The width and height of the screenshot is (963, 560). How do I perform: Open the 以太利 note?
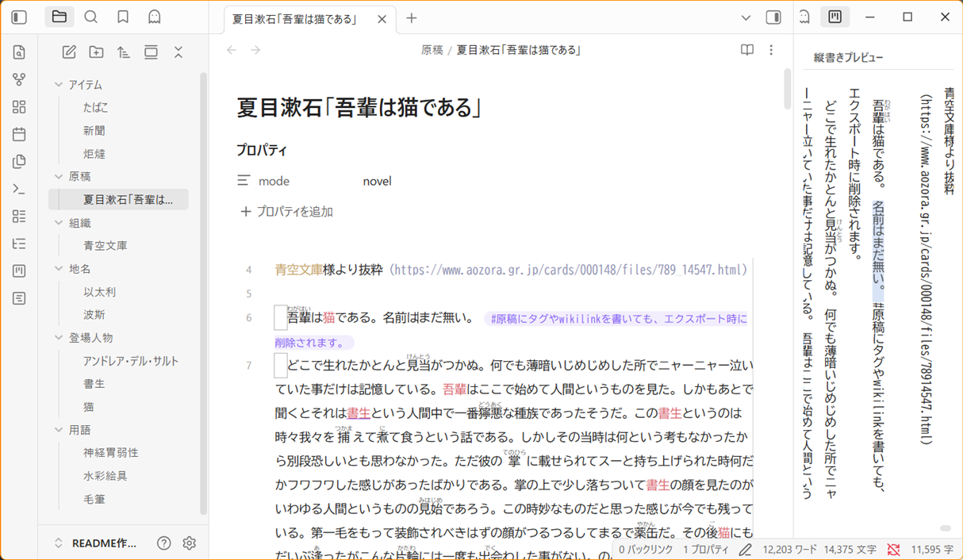100,292
